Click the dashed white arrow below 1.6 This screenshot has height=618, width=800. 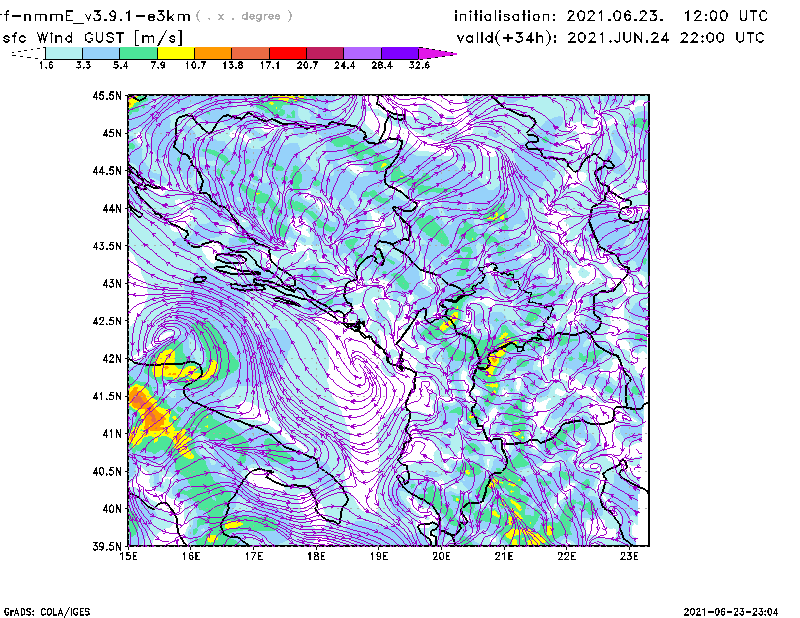tap(28, 53)
